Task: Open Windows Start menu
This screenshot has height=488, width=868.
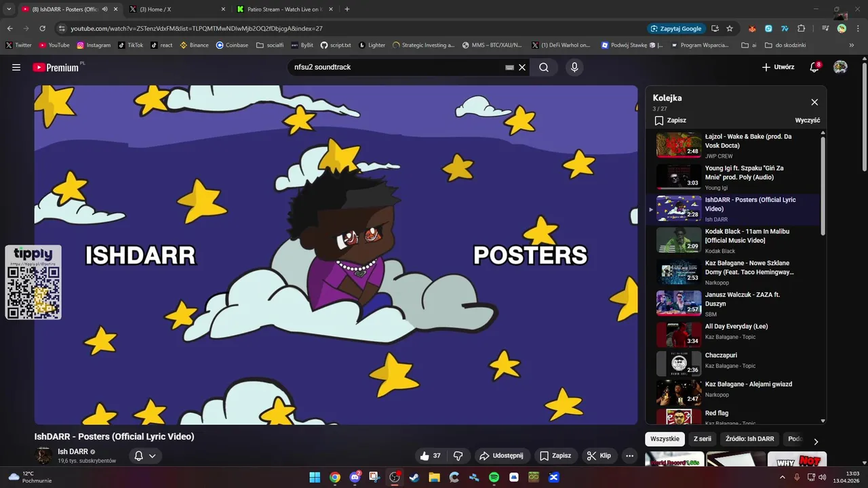Action: [315, 477]
